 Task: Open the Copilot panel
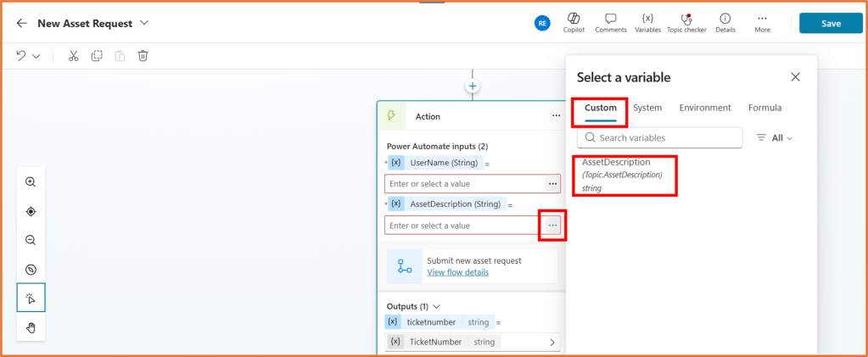point(574,23)
